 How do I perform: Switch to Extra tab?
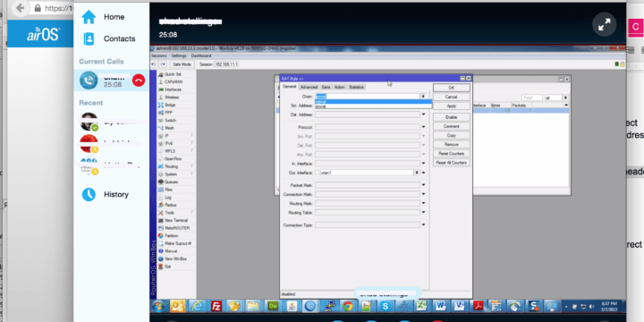(326, 87)
